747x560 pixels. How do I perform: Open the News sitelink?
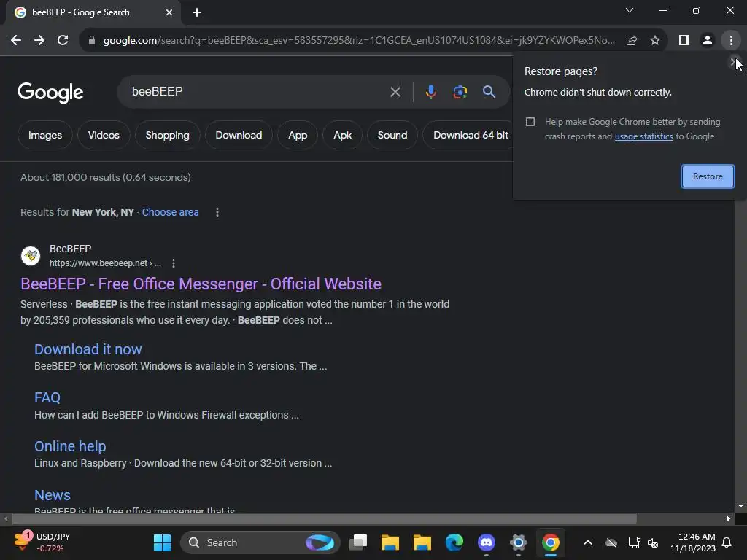point(53,495)
